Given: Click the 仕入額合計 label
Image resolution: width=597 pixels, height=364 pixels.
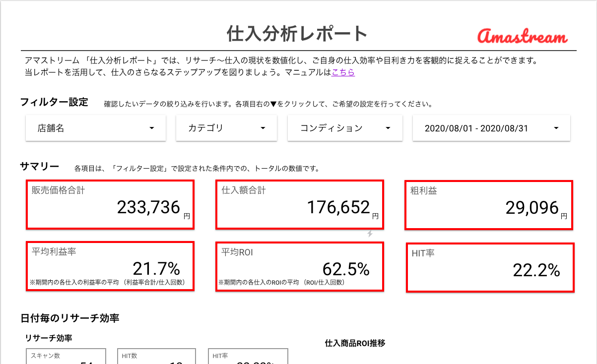Looking at the screenshot, I should (243, 190).
